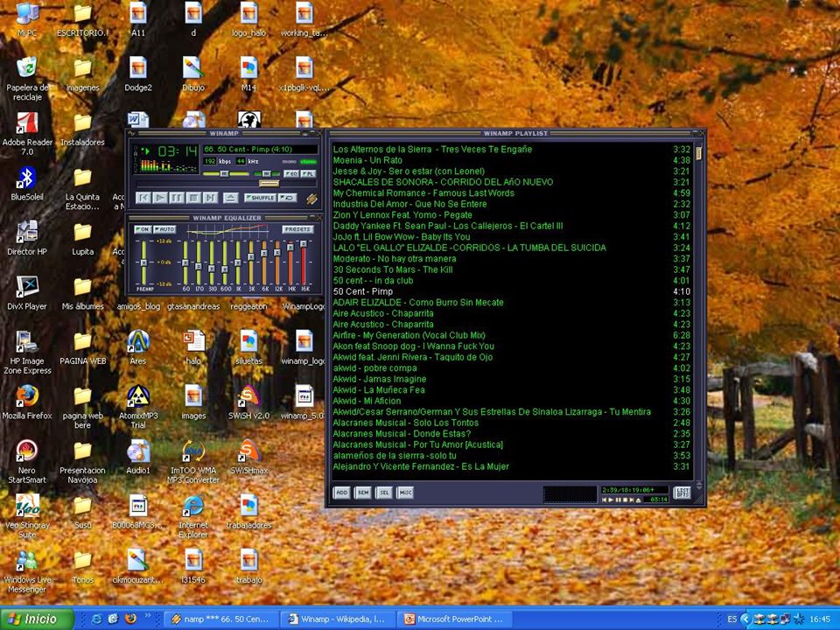The width and height of the screenshot is (840, 630).
Task: Toggle the equalizer AUTO button
Action: point(165,229)
